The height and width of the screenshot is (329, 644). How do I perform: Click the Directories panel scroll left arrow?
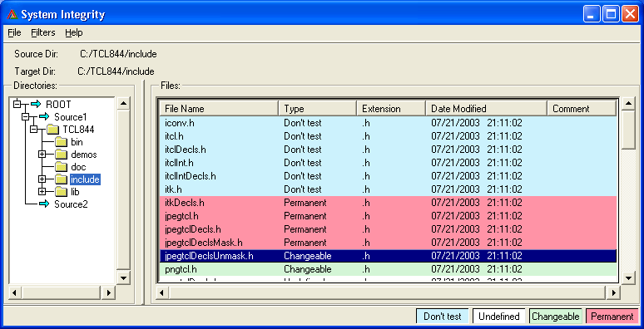[15, 292]
